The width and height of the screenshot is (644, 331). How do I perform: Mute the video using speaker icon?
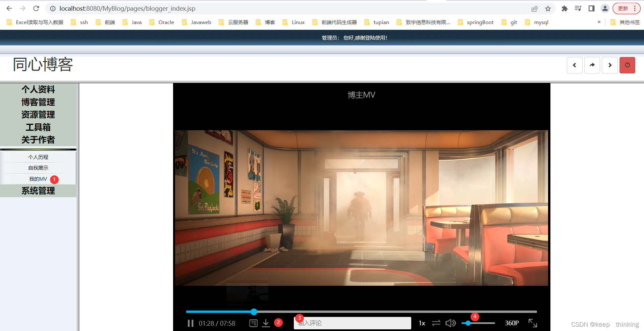(x=450, y=323)
